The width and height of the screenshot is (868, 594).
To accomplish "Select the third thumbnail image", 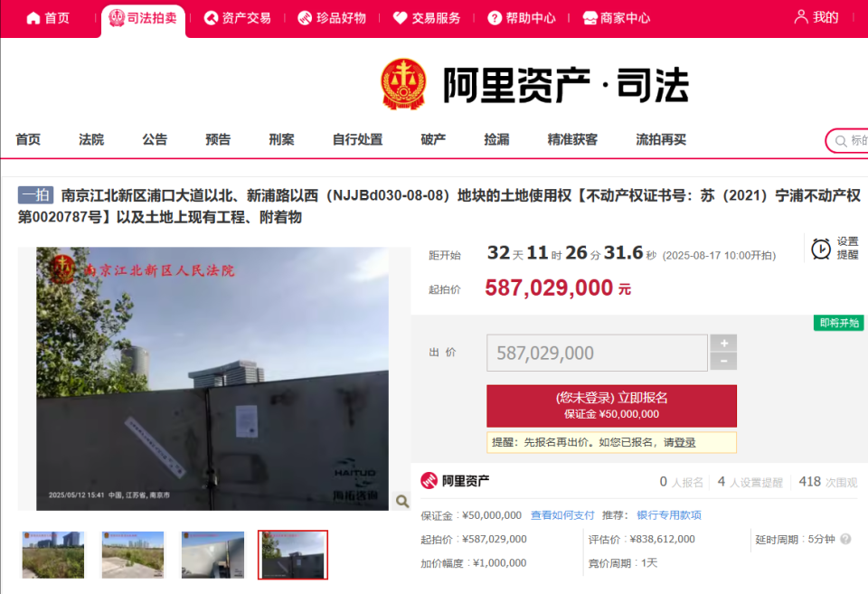I will (x=212, y=555).
